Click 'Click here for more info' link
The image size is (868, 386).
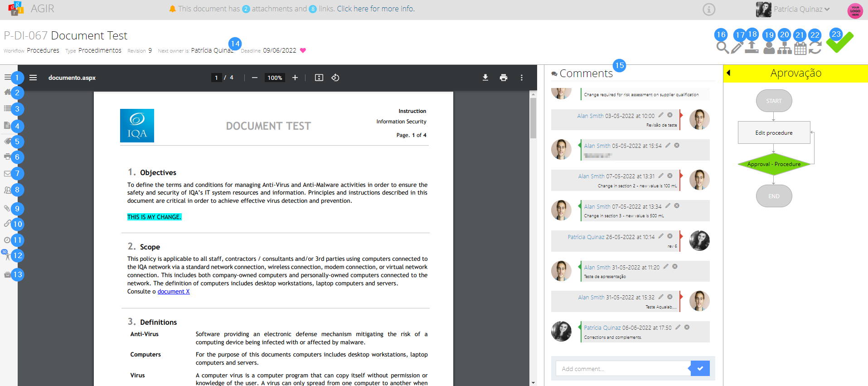click(x=375, y=9)
